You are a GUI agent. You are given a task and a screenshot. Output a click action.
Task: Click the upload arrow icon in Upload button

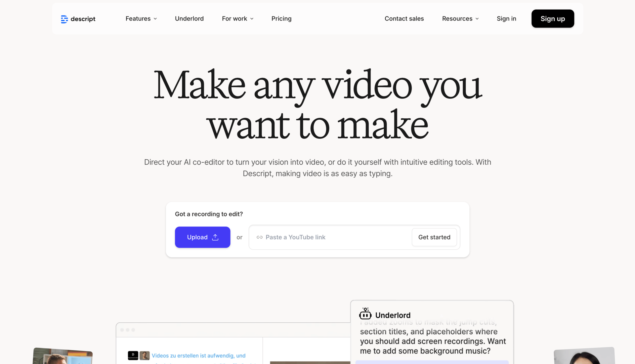click(x=215, y=237)
